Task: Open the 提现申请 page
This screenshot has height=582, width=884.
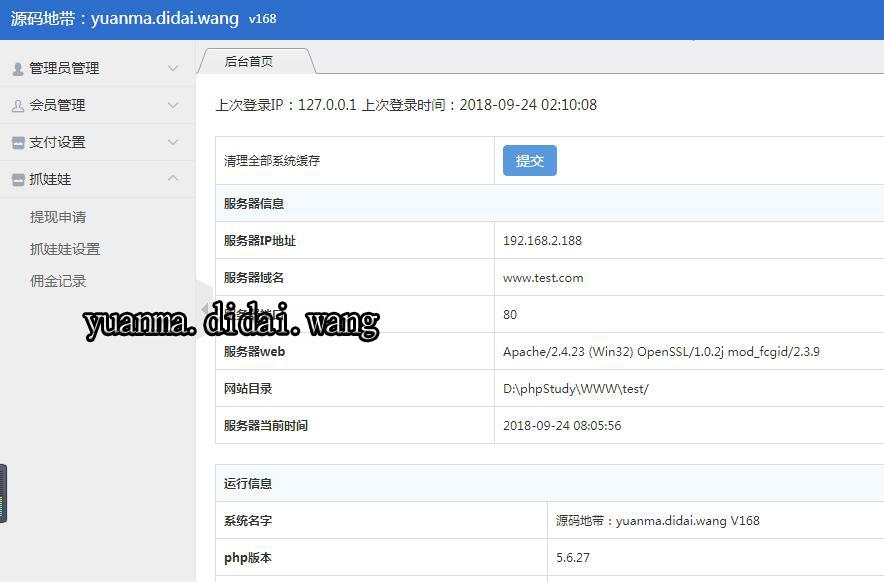Action: click(58, 217)
